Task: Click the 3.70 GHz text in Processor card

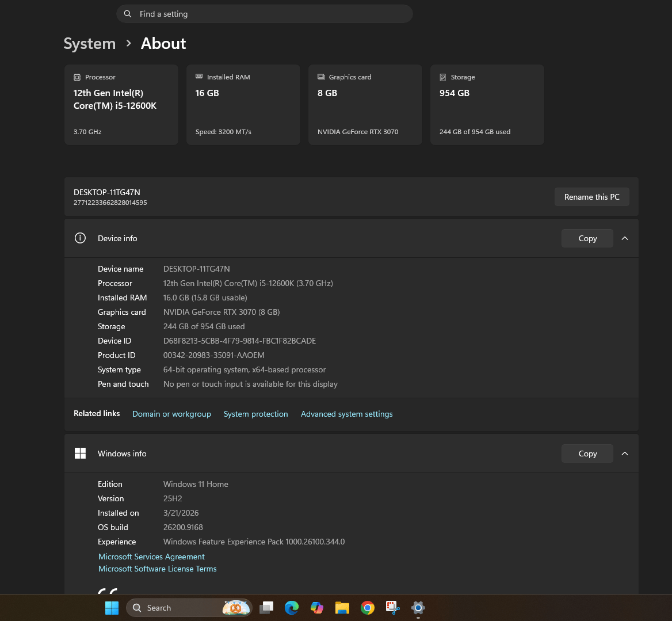Action: [87, 132]
